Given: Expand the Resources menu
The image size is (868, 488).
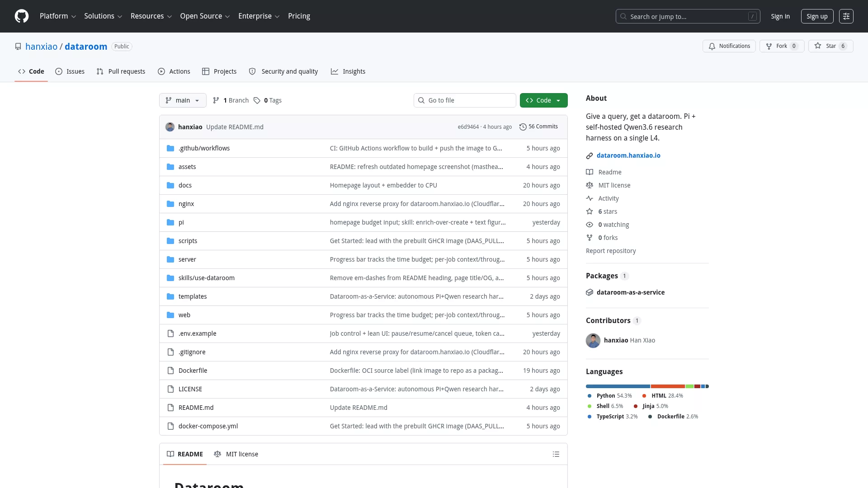Looking at the screenshot, I should tap(151, 16).
